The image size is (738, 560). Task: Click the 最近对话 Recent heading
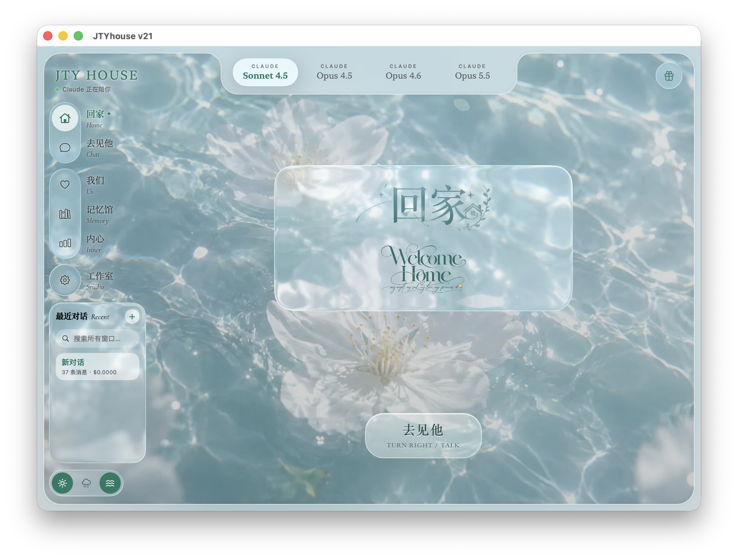point(82,316)
